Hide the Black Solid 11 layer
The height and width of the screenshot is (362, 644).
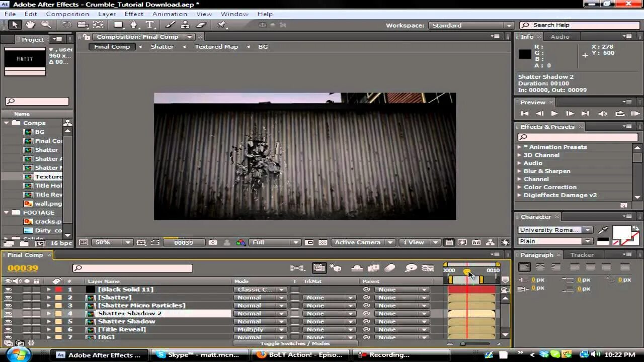click(8, 289)
